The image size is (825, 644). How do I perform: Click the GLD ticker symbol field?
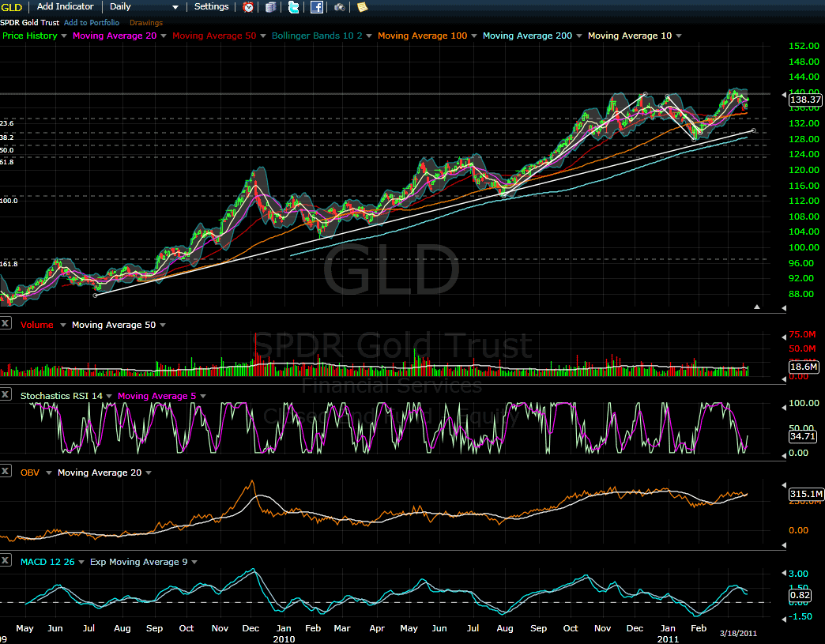[x=12, y=7]
